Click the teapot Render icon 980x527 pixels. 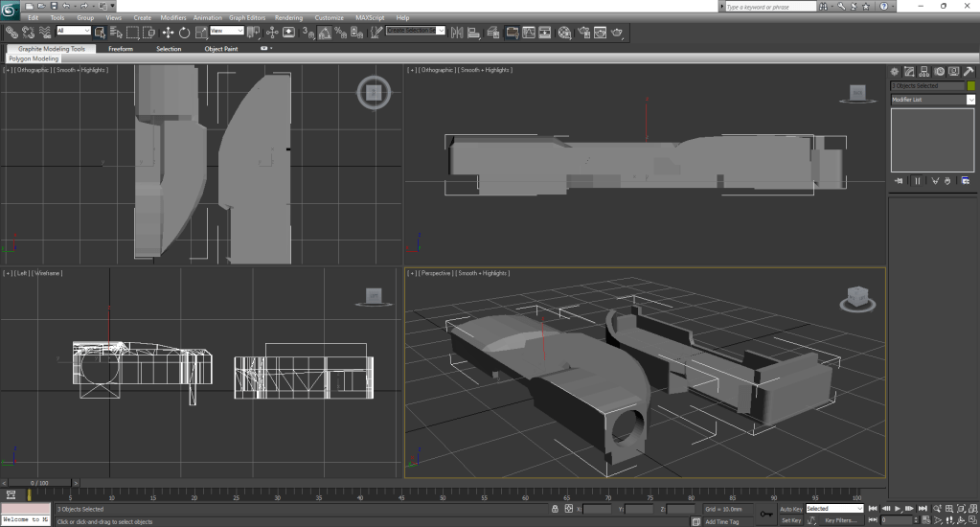click(618, 33)
